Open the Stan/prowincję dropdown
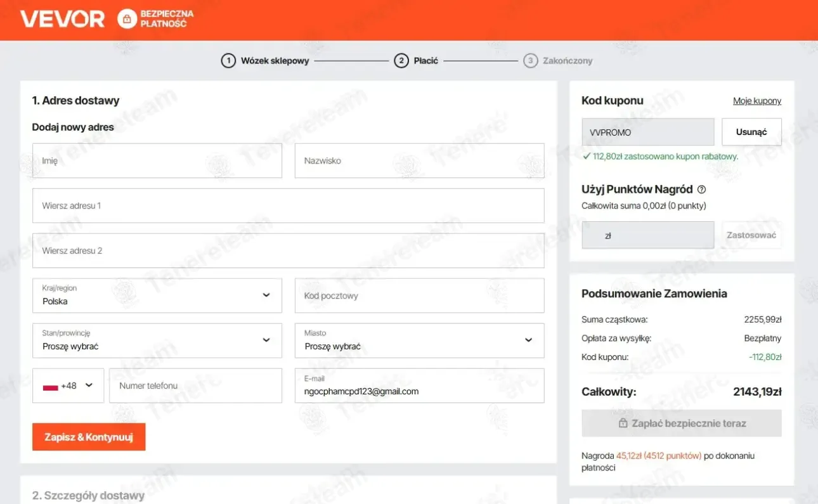The height and width of the screenshot is (504, 818). 157,340
